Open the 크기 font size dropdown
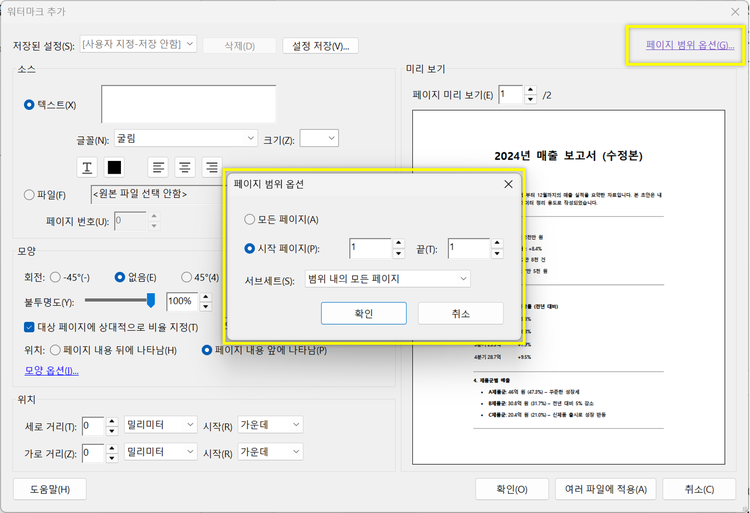Viewport: 750px width, 513px height. coord(319,138)
